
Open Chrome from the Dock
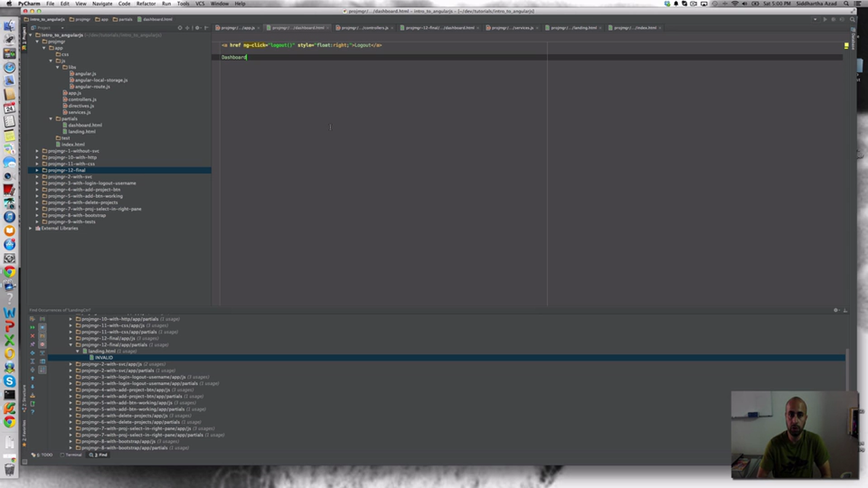tap(9, 272)
